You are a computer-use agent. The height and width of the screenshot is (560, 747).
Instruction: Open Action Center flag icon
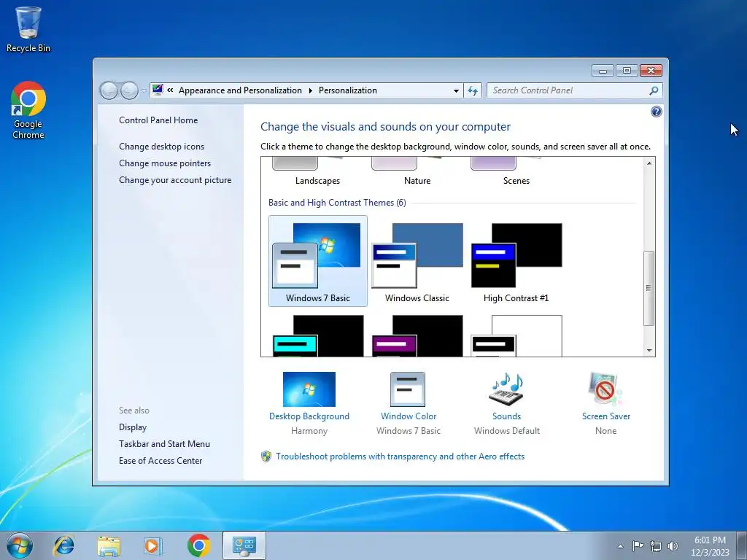point(638,545)
